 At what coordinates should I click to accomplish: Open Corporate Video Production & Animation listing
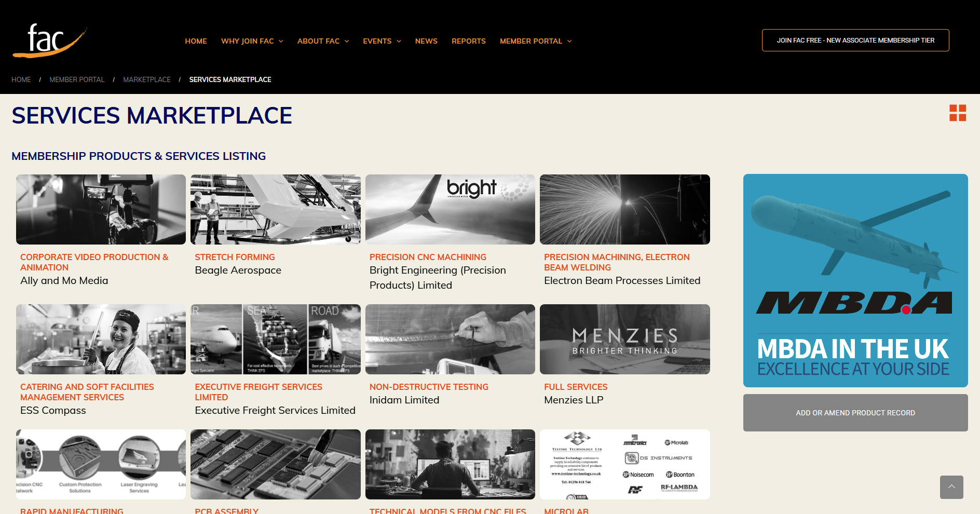click(x=94, y=262)
